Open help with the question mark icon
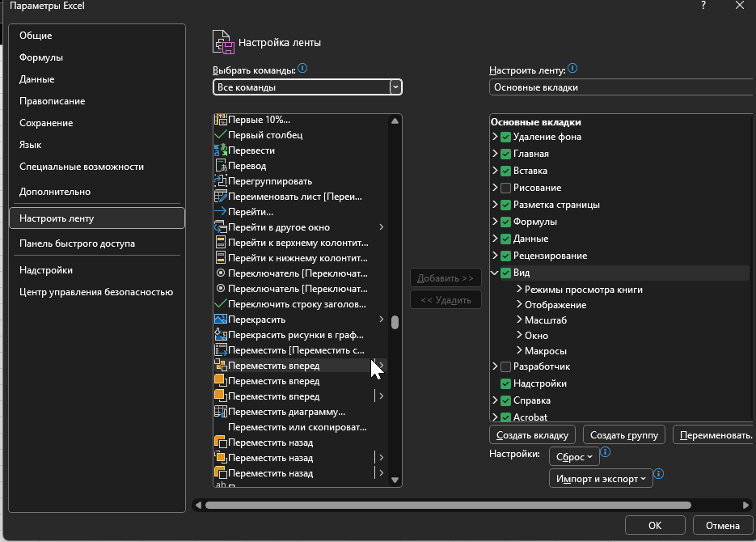Image resolution: width=756 pixels, height=542 pixels. coord(703,6)
